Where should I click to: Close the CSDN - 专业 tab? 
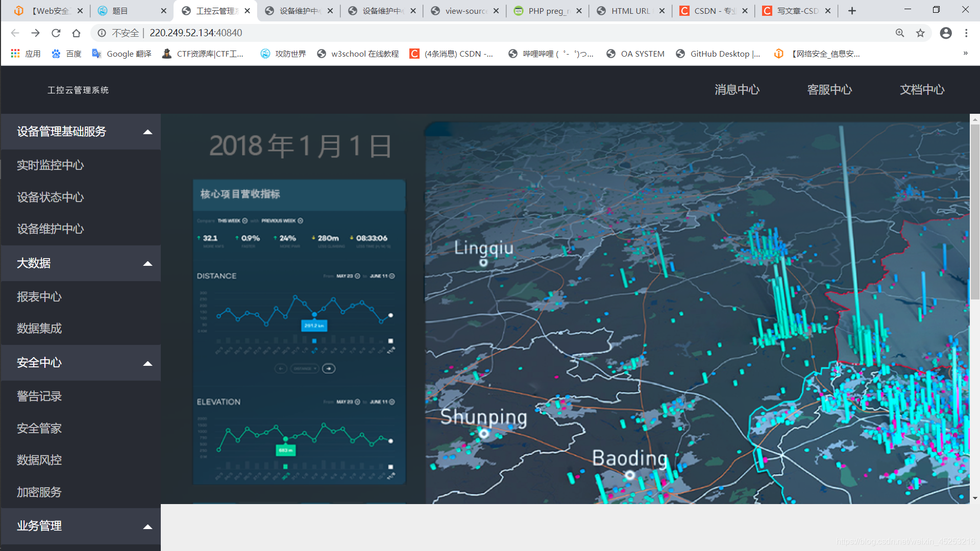coord(745,11)
